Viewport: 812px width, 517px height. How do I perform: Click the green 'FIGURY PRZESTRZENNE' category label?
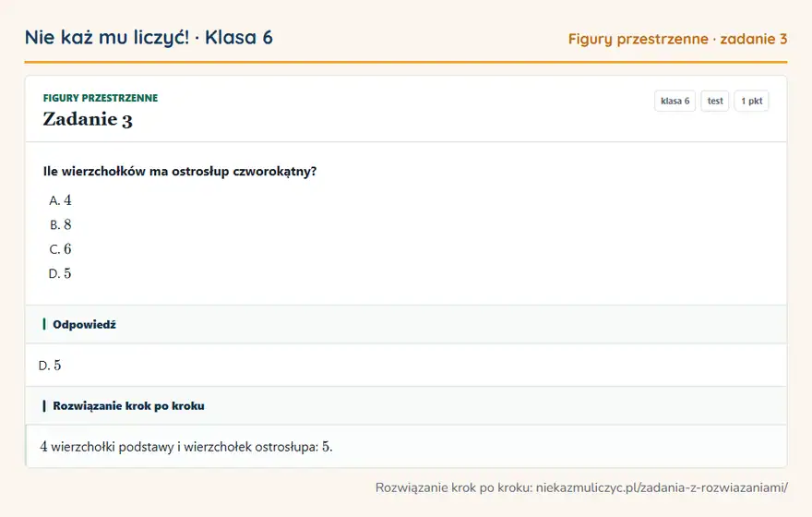[x=101, y=98]
